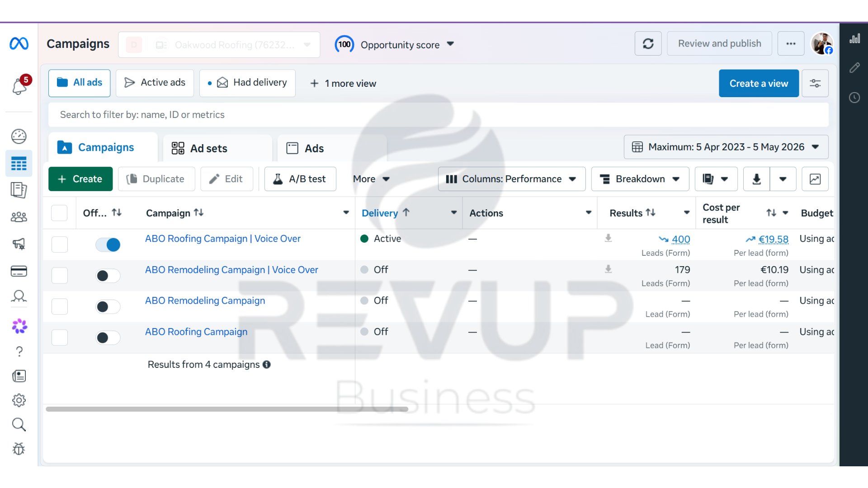
Task: Switch to the Active ads view
Action: click(x=155, y=83)
